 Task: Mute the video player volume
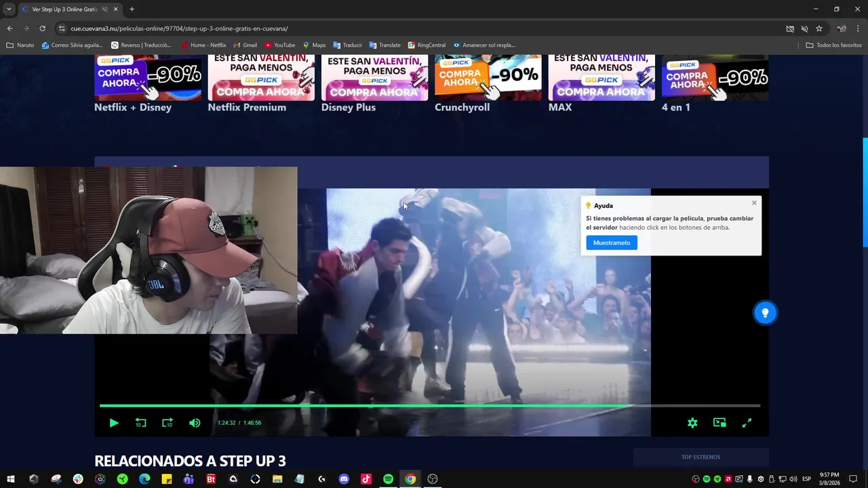[x=195, y=423]
